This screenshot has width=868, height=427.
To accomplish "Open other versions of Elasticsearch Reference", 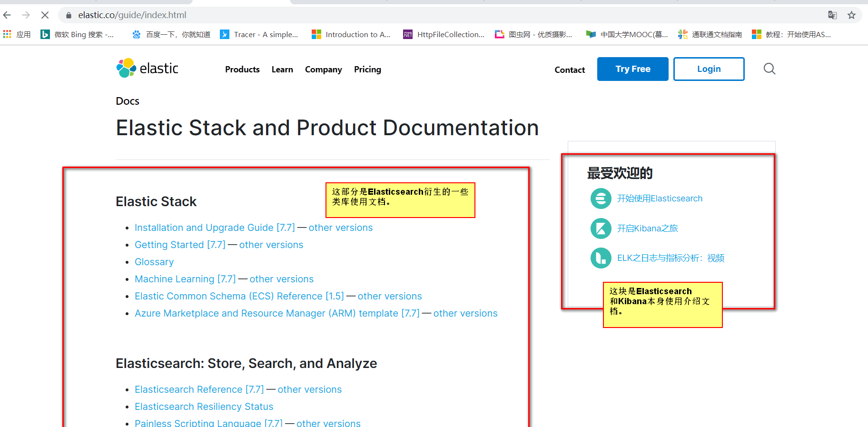I will point(310,389).
